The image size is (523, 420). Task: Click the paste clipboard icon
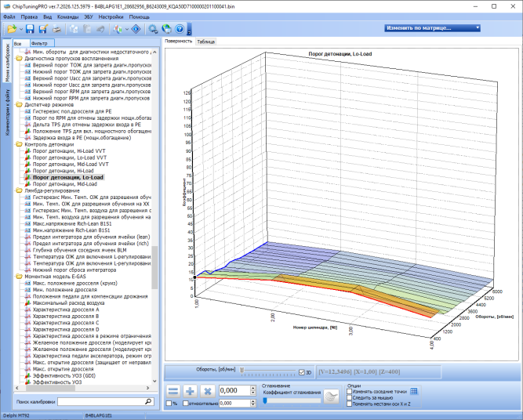pos(87,29)
